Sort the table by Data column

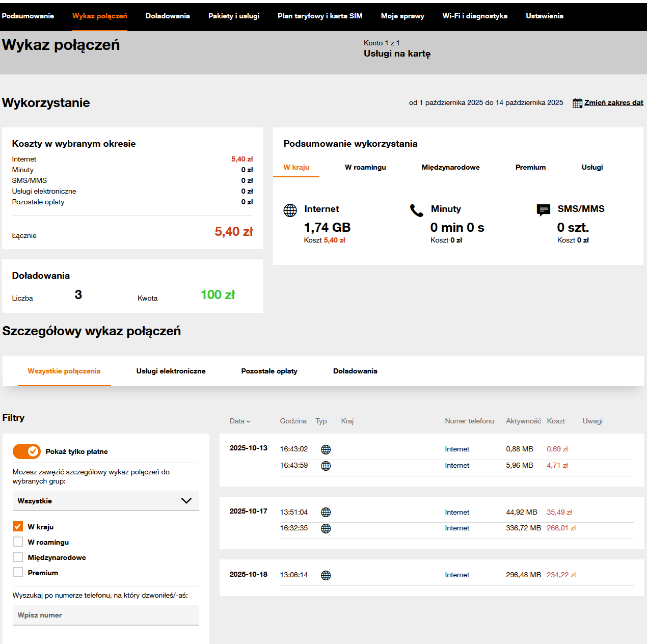(x=239, y=421)
